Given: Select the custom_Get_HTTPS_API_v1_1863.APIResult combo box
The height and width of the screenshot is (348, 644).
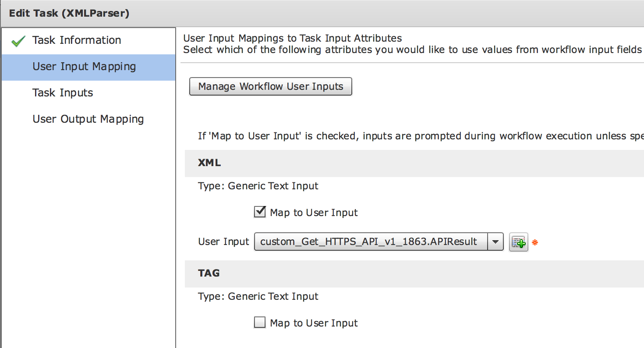Looking at the screenshot, I should (x=379, y=241).
